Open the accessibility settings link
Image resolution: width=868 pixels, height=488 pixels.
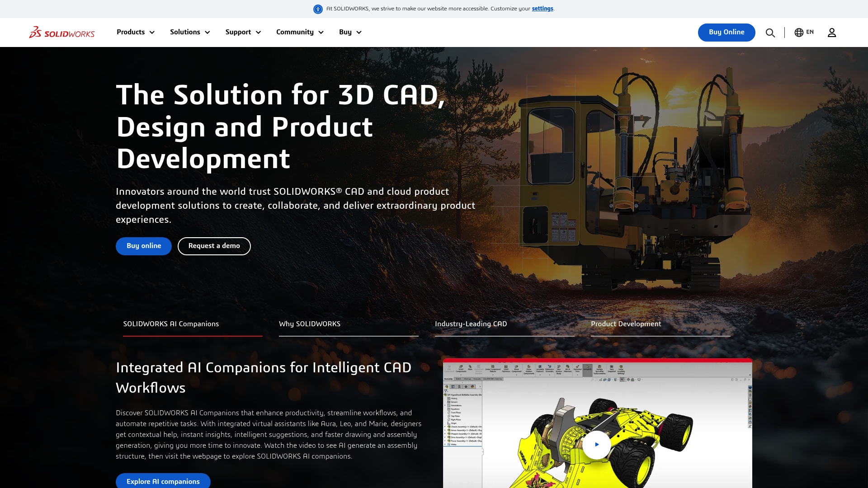(542, 9)
